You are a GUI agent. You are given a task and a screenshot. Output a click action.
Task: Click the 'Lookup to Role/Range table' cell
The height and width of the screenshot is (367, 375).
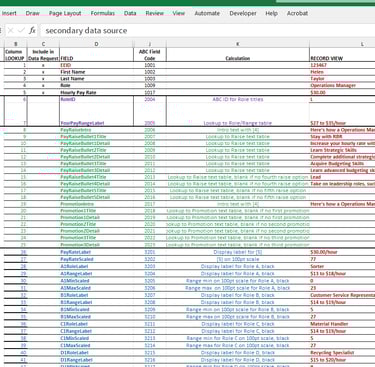coord(238,115)
